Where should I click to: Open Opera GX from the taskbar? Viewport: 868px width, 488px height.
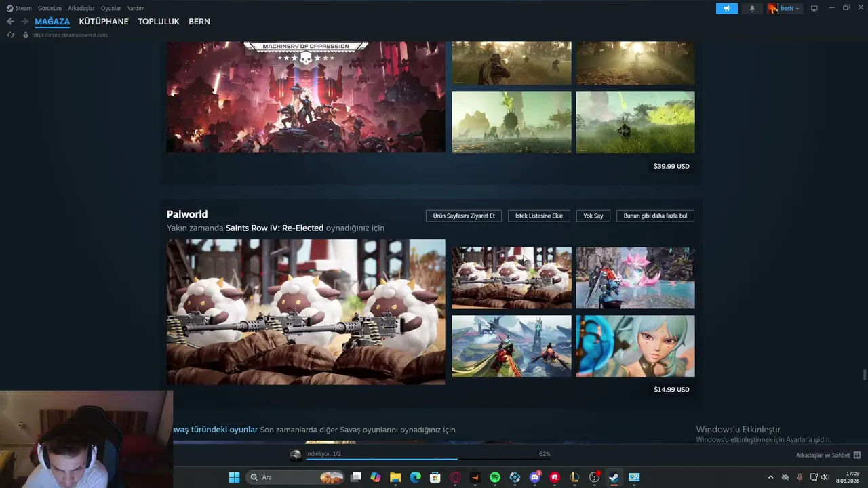click(x=455, y=477)
